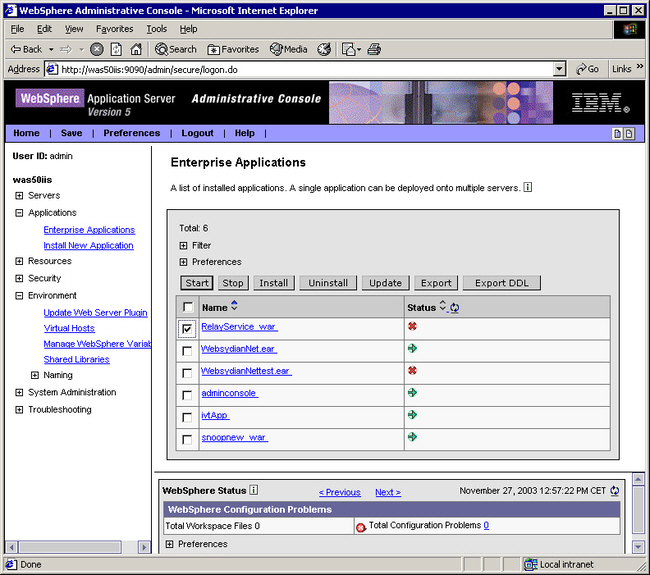Click the started status icon for WebsydianNet.ear
This screenshot has width=650, height=575.
pos(412,348)
